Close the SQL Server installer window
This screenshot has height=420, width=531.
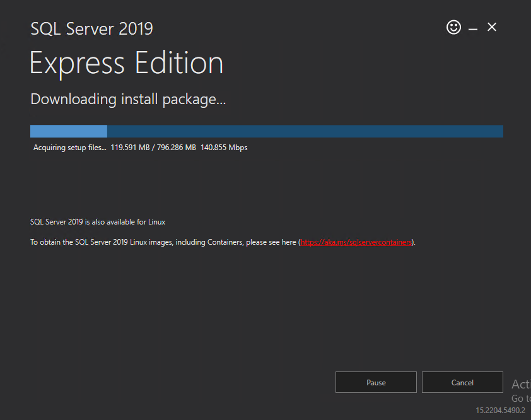click(492, 26)
